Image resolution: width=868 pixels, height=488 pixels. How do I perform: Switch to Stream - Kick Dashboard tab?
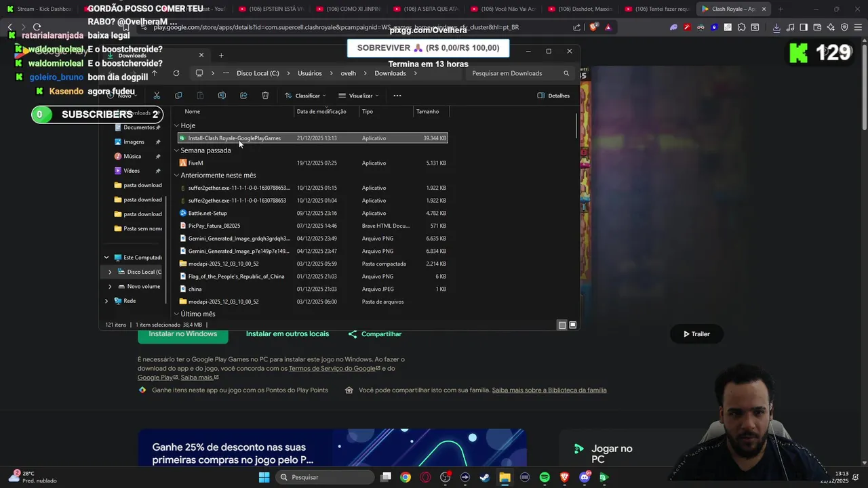pos(40,9)
